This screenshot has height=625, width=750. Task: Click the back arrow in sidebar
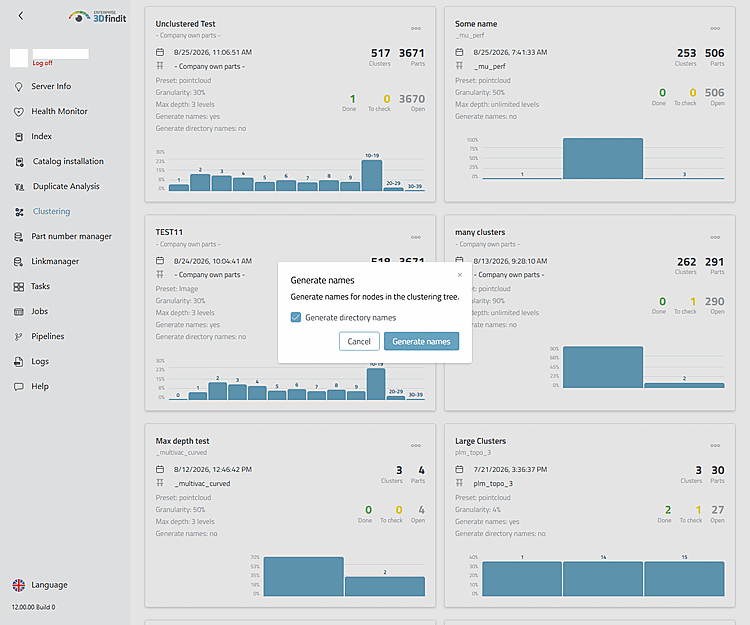tap(21, 16)
